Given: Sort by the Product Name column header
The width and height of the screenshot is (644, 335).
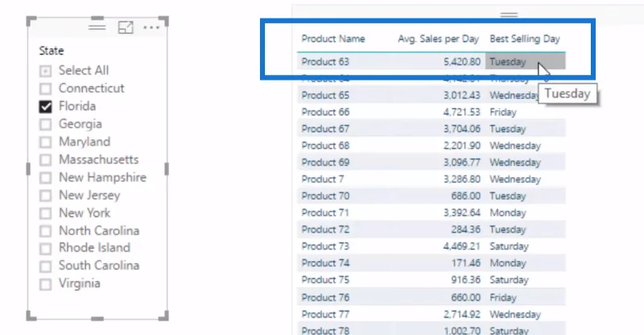Looking at the screenshot, I should coord(333,39).
